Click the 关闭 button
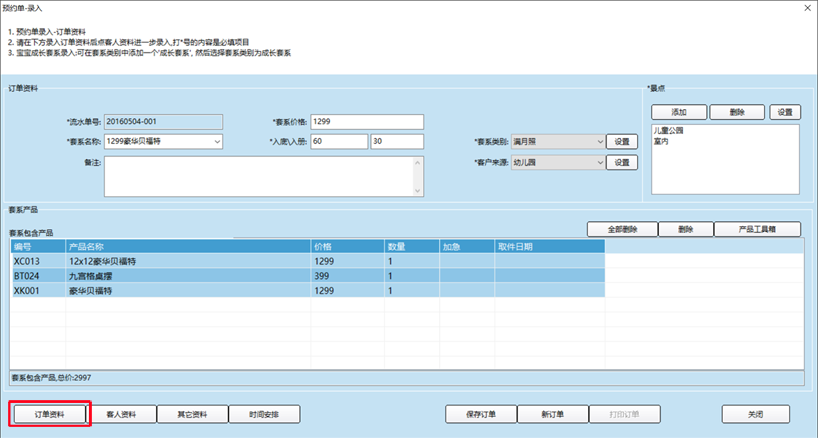Screen dimensions: 818x438 coord(755,414)
